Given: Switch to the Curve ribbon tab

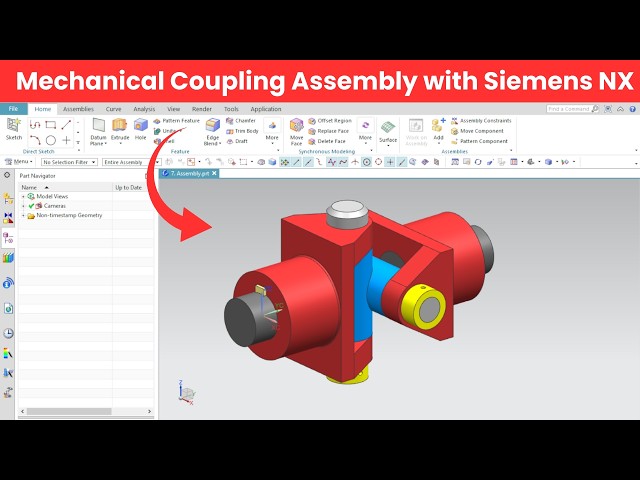Looking at the screenshot, I should (113, 109).
